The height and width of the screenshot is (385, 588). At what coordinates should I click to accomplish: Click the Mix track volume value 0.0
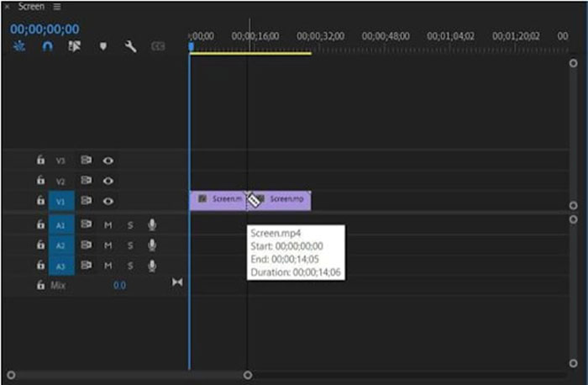point(119,286)
